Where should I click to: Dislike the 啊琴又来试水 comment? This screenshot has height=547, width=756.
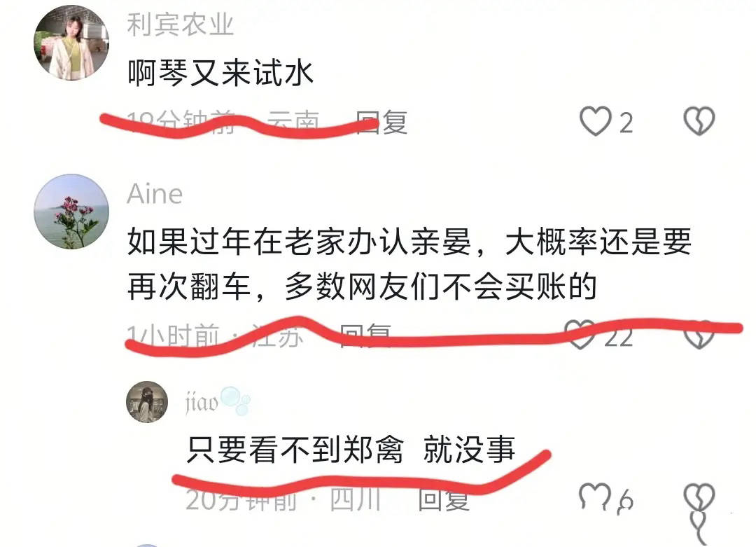click(x=699, y=120)
